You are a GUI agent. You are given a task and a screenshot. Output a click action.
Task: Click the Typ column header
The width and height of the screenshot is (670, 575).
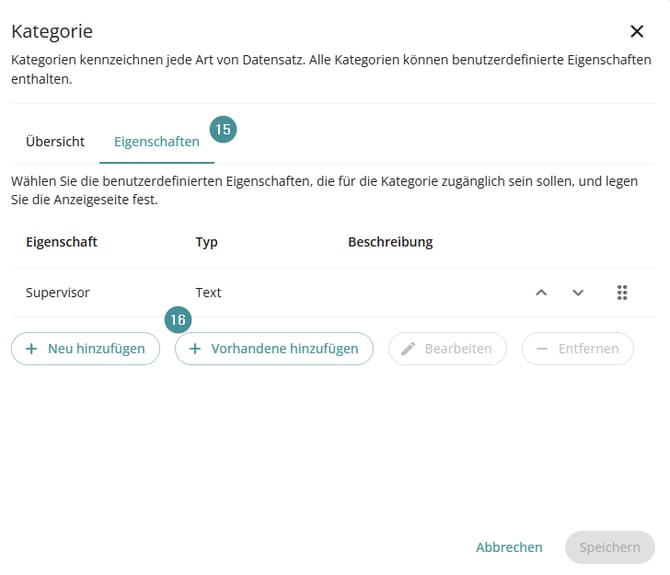click(x=207, y=242)
